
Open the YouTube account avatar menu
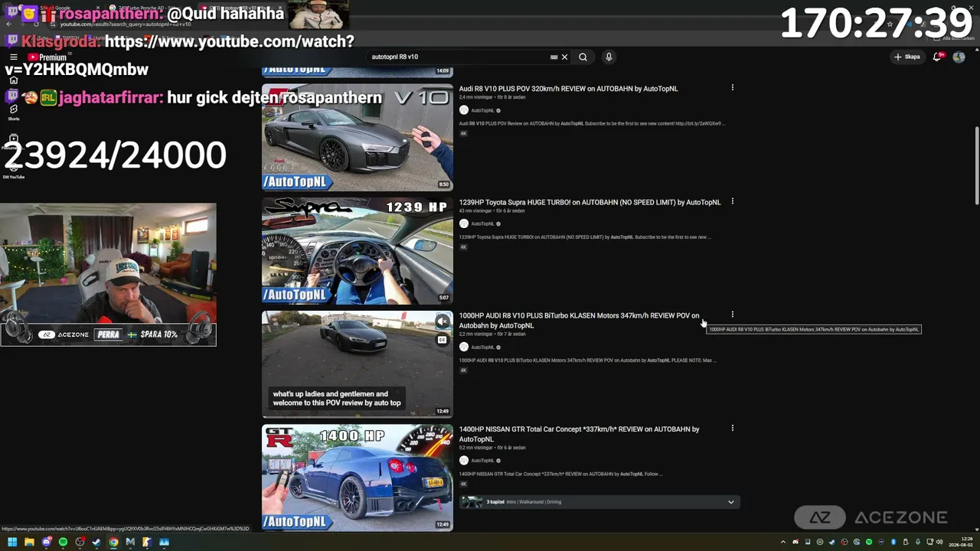[x=959, y=57]
